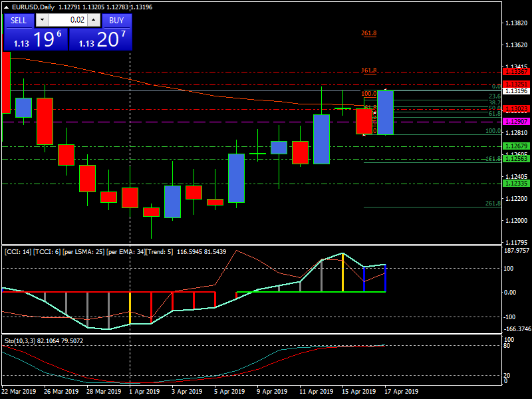Click the BUY button

(116, 21)
